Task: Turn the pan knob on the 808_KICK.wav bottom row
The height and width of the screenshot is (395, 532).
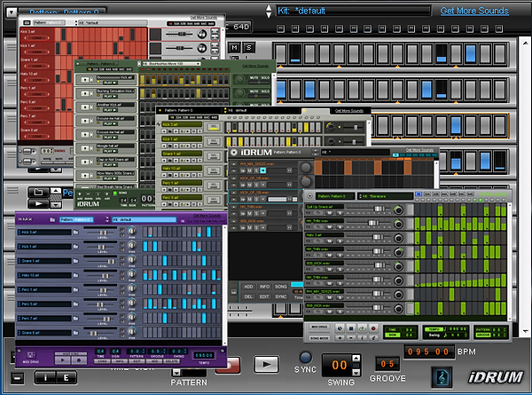Action: coord(398,308)
